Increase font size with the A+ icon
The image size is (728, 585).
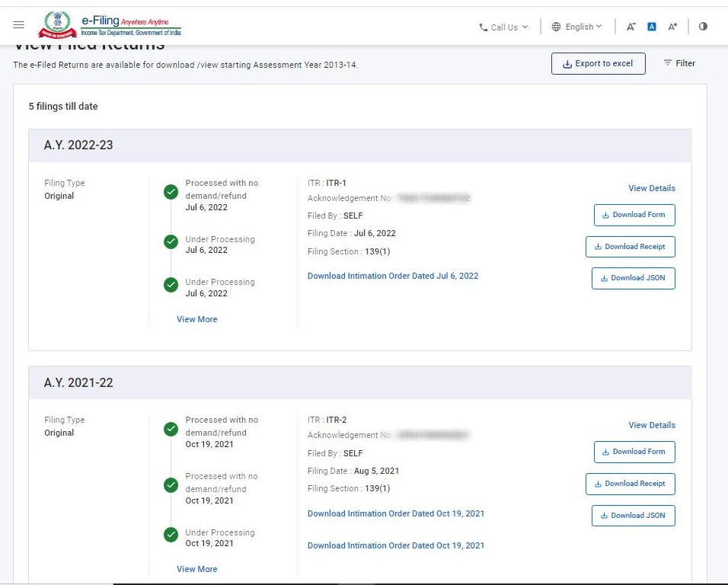click(x=672, y=27)
